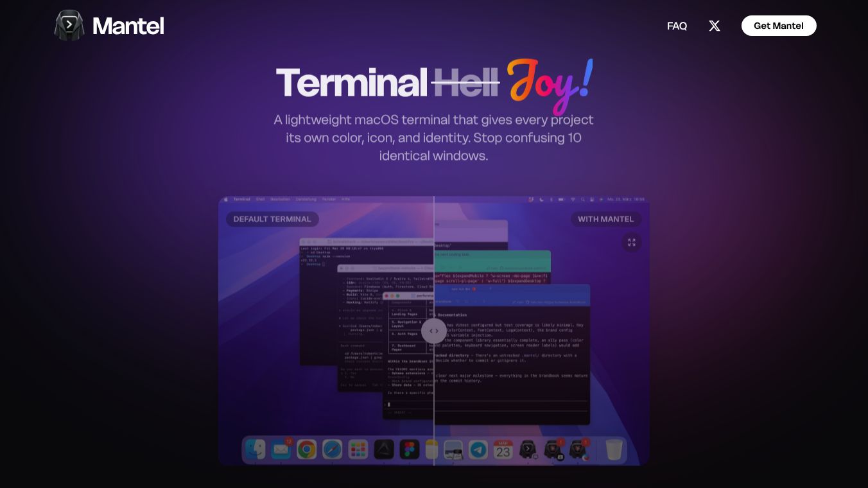This screenshot has height=488, width=868.
Task: Expand the comparison to fullscreen
Action: click(632, 242)
